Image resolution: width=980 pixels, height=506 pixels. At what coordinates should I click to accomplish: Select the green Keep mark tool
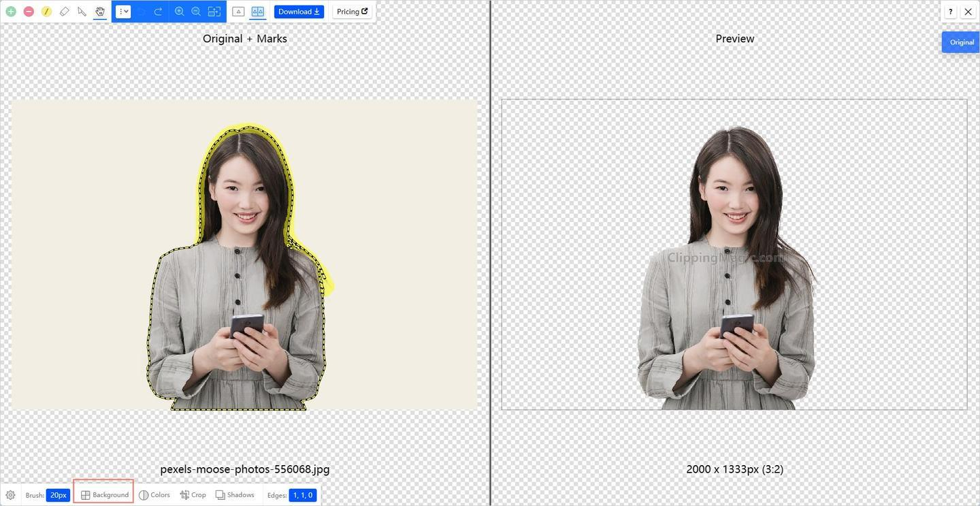[11, 12]
